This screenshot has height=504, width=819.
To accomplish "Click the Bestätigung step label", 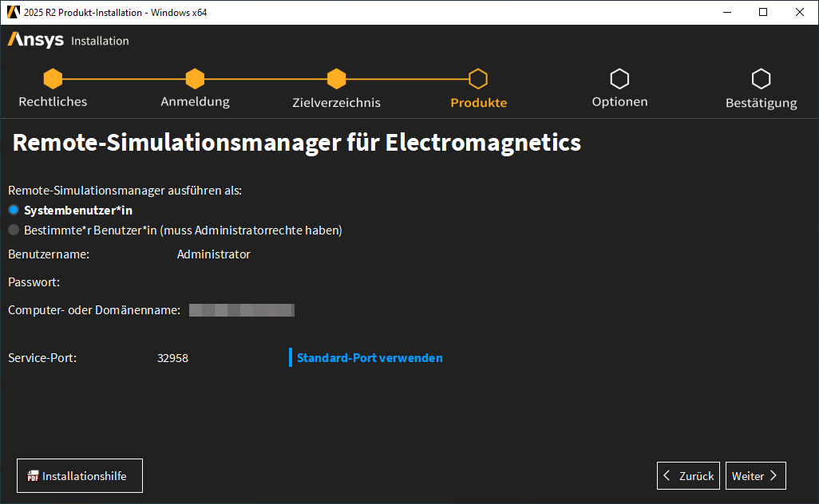I will click(761, 103).
